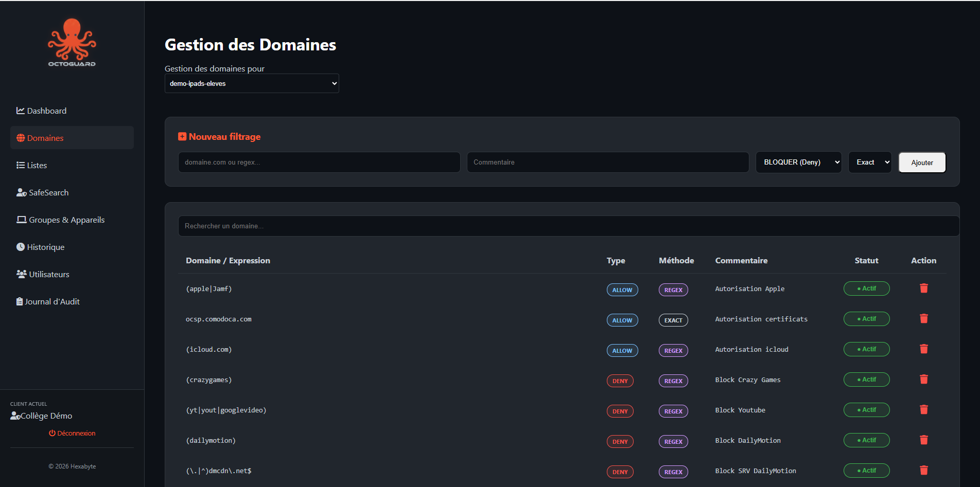
Task: Click the Block SRV DailyMotion comment
Action: (x=756, y=471)
